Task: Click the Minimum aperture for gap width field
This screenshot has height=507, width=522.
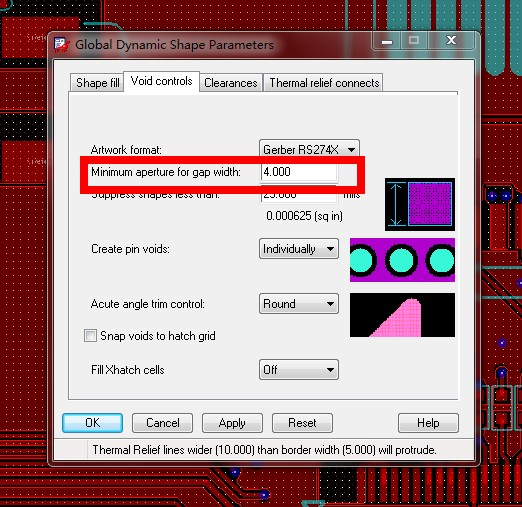Action: (x=299, y=172)
